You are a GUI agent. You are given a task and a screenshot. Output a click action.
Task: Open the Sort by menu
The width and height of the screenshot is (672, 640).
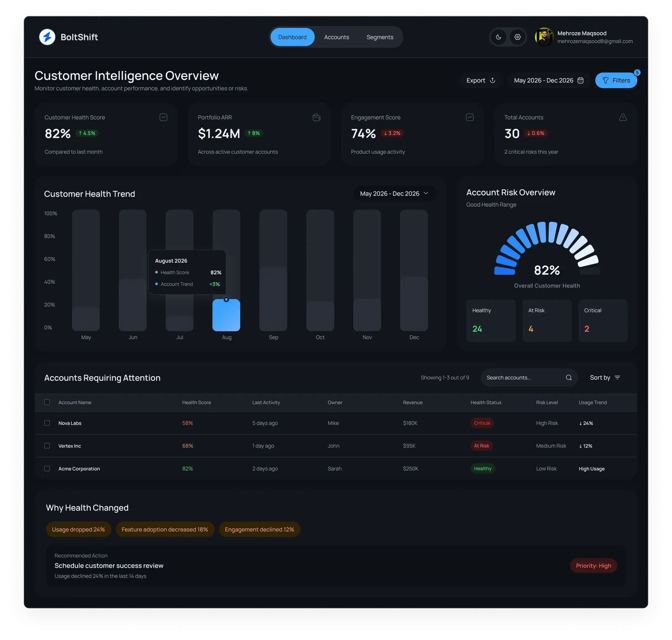point(605,377)
